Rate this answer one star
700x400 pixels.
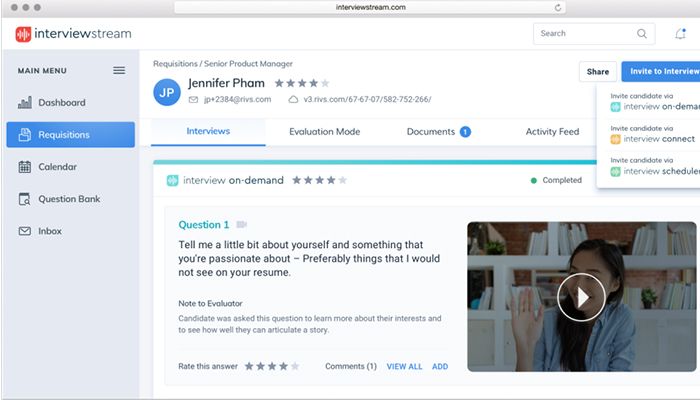pyautogui.click(x=249, y=367)
